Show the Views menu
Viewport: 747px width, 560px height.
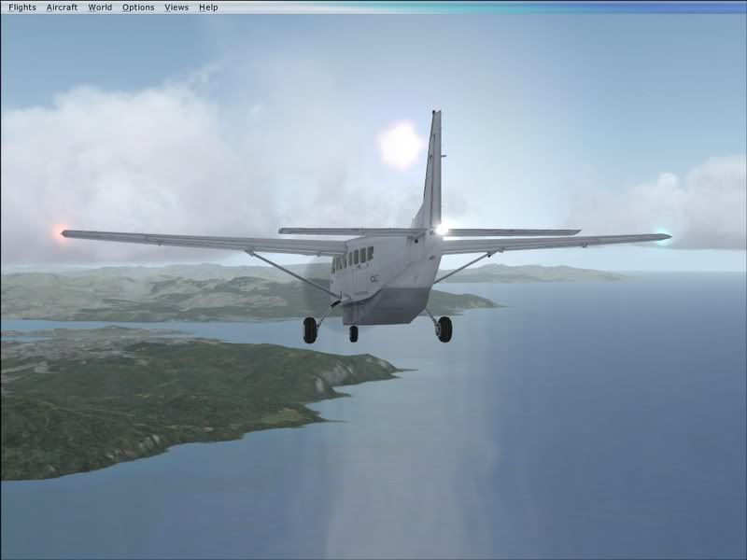click(x=176, y=7)
